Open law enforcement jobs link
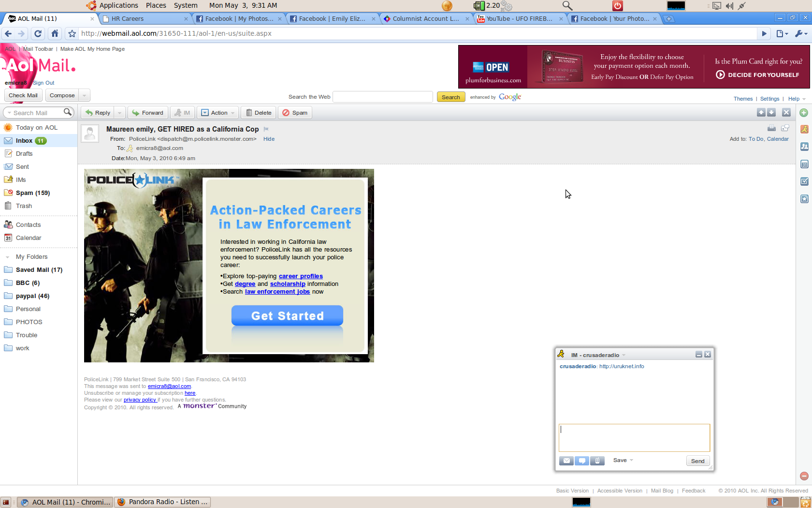The image size is (812, 508). [277, 292]
